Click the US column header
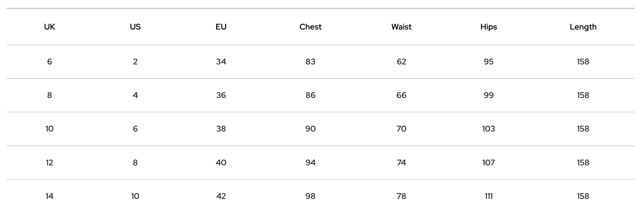The width and height of the screenshot is (644, 212). coord(135,27)
